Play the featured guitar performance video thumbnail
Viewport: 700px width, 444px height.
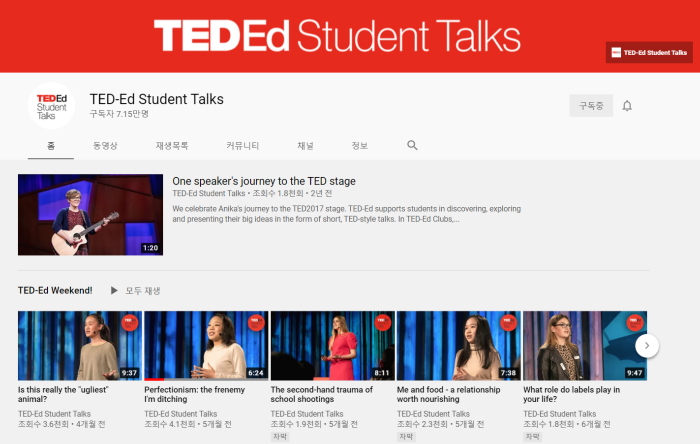pyautogui.click(x=90, y=215)
